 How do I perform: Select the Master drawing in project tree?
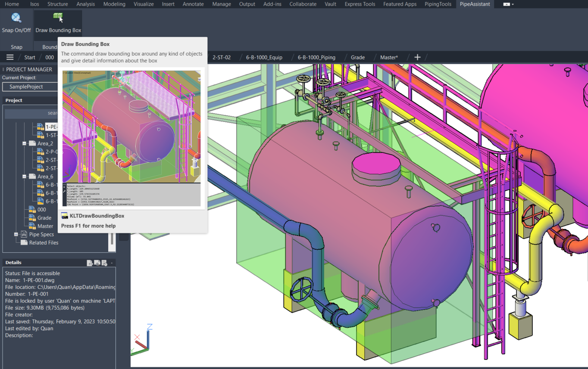coord(45,226)
